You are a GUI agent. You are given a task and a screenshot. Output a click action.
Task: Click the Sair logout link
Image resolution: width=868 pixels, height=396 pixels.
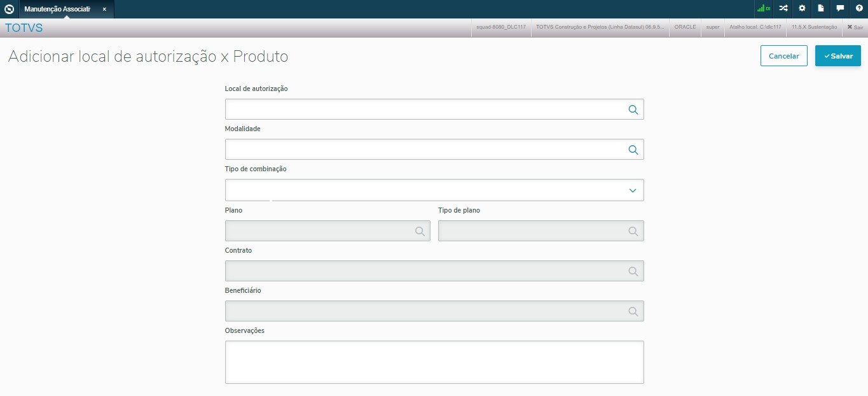(x=855, y=27)
